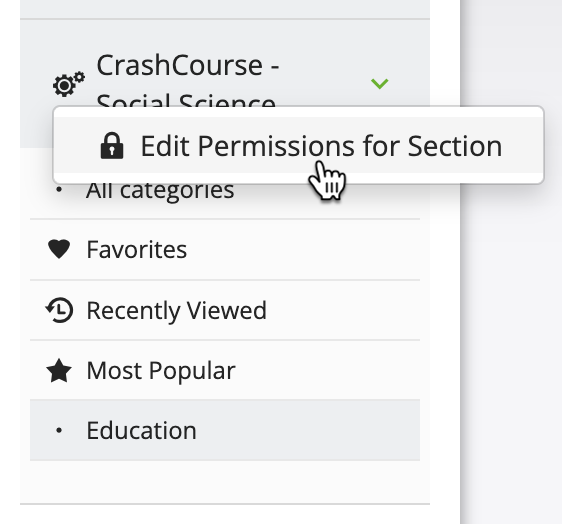Viewport: 562px width, 524px height.
Task: Click the clock history icon for Recently Viewed
Action: click(59, 310)
